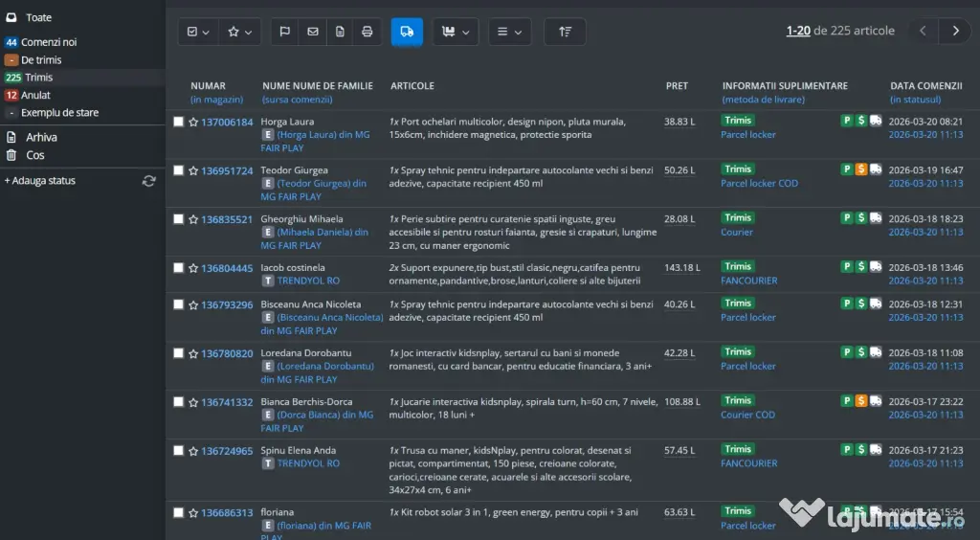Star order 136724965
This screenshot has width=980, height=540.
193,451
